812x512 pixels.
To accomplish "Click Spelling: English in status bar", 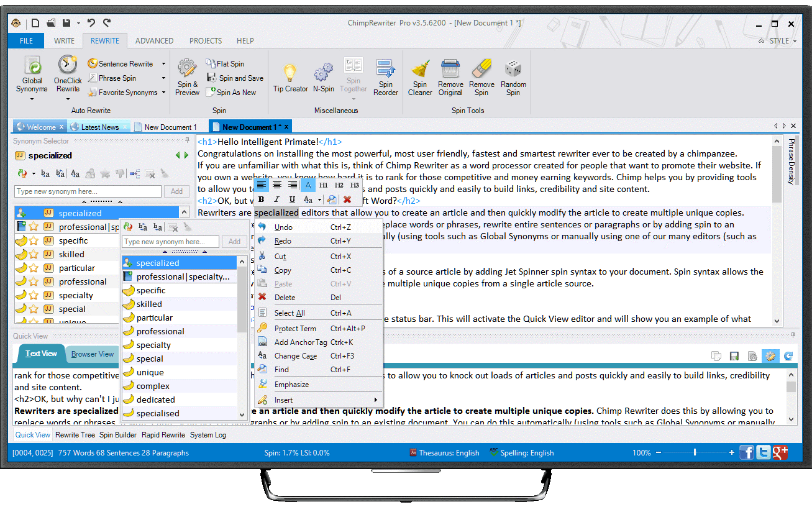I will coord(521,452).
